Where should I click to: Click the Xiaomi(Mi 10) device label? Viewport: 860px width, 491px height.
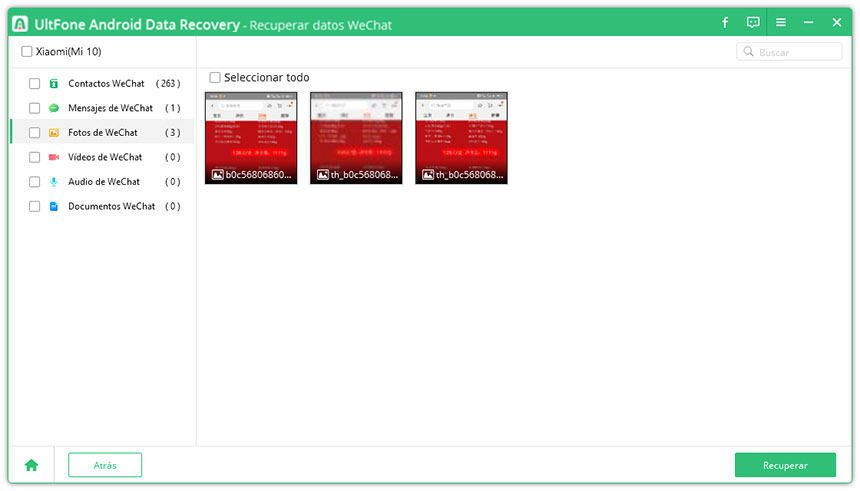pyautogui.click(x=69, y=52)
